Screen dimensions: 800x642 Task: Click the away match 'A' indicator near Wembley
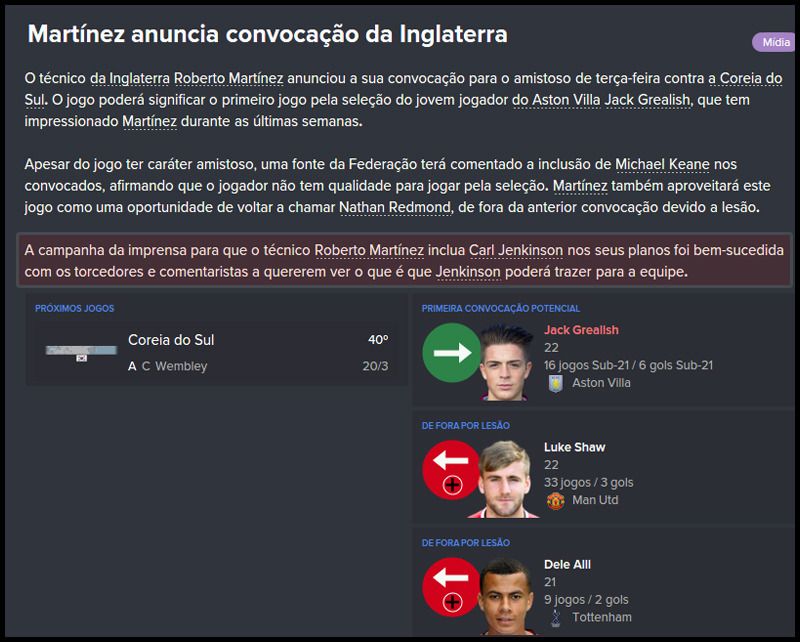pos(131,365)
